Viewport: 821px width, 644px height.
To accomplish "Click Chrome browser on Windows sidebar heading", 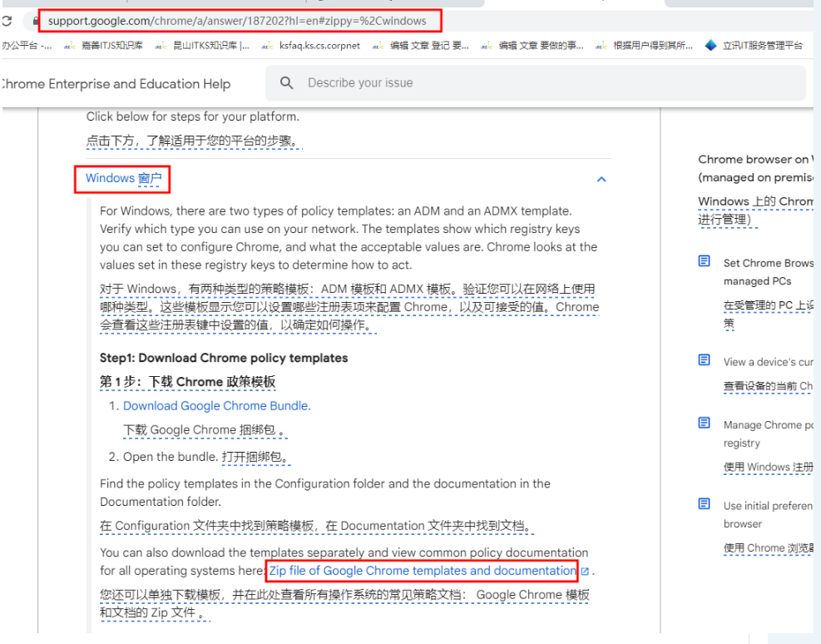I will click(755, 168).
